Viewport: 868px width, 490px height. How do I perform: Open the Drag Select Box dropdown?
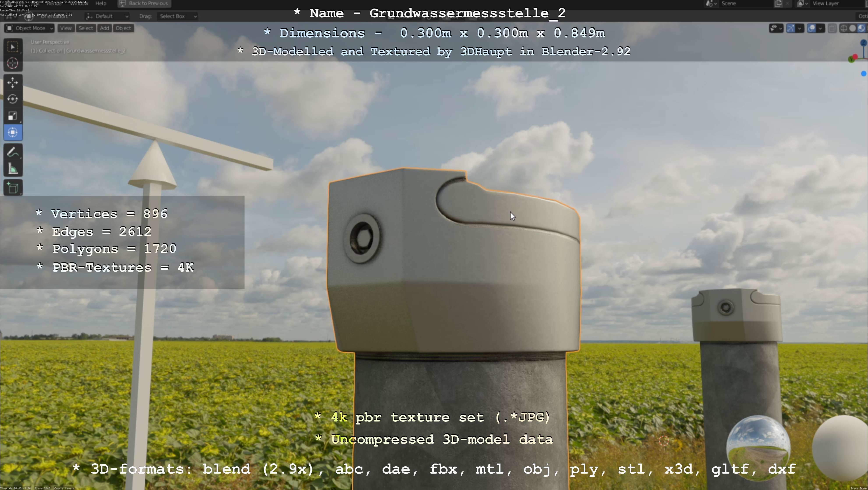click(177, 16)
